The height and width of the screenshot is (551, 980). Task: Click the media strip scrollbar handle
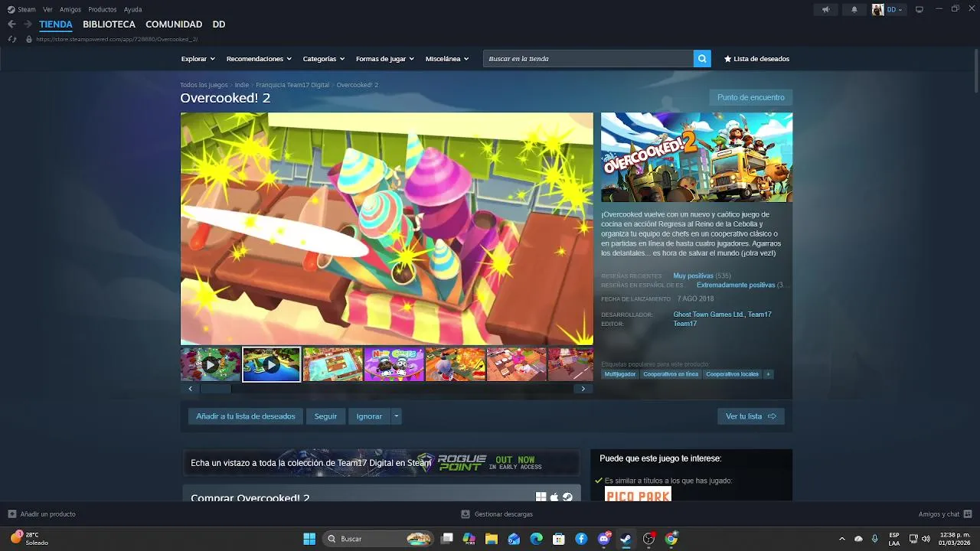[216, 389]
